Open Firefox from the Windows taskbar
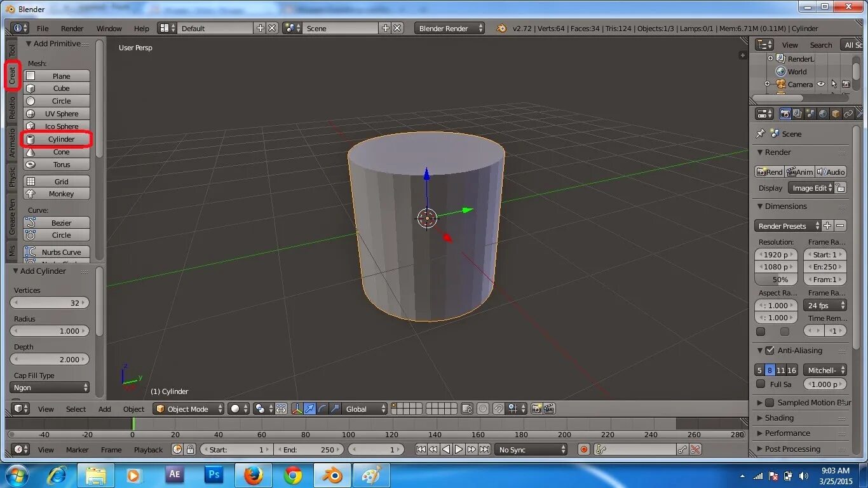 (253, 475)
